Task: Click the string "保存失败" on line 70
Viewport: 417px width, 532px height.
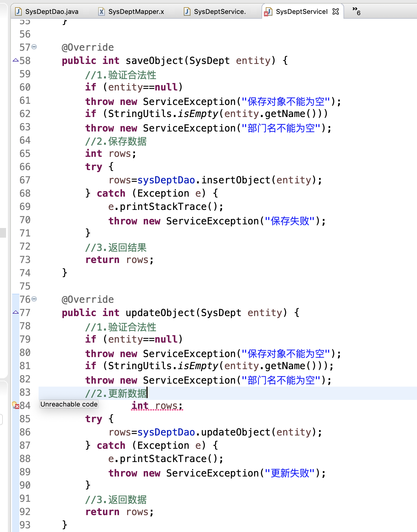Action: pos(290,221)
